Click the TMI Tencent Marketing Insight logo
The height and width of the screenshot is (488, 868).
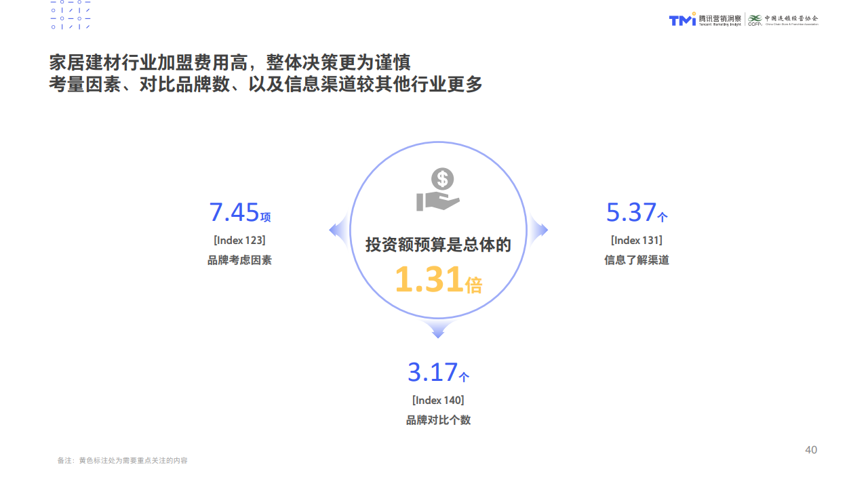click(x=705, y=20)
